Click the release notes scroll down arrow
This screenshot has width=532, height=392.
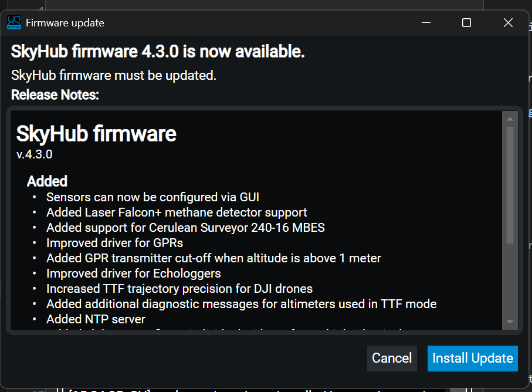[x=510, y=322]
